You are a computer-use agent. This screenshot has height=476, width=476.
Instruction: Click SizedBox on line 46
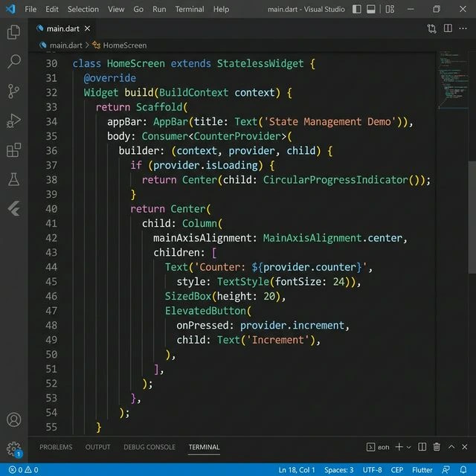coord(188,296)
